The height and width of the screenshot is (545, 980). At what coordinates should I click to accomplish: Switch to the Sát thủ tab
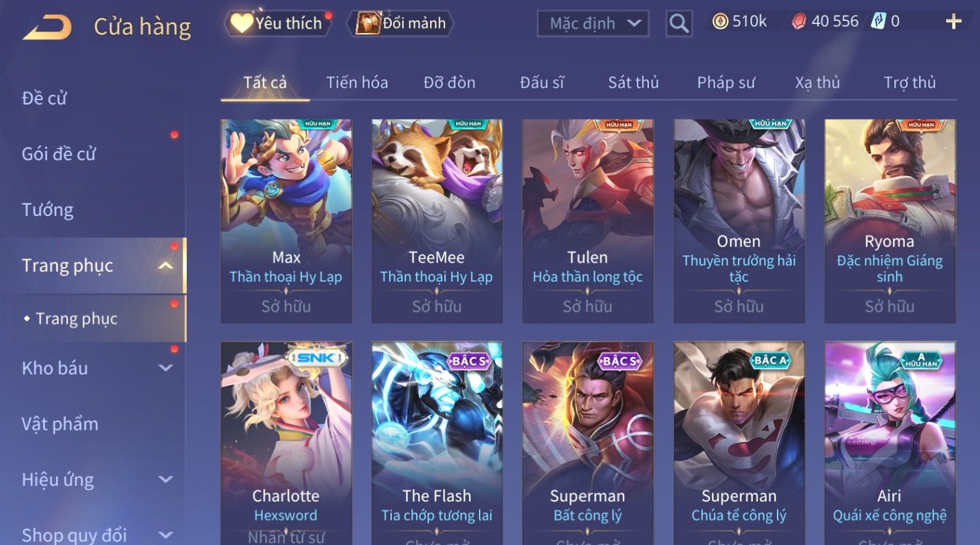[x=633, y=83]
